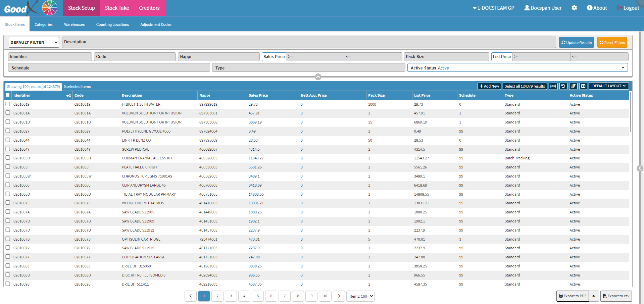Click the GoodX colorful wheel logo
The image size is (644, 304).
click(x=50, y=8)
